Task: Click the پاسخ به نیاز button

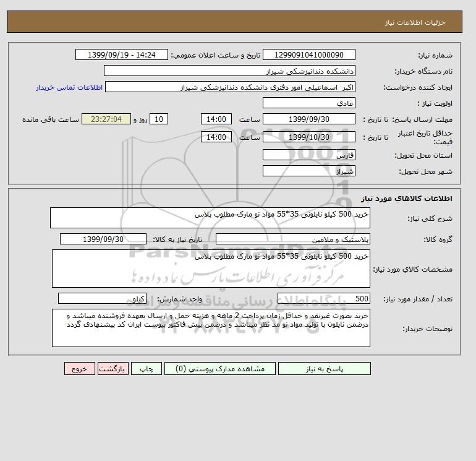Action: 324,369
